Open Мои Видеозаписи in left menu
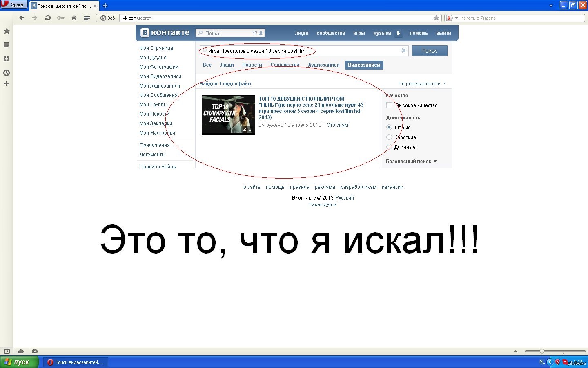 pos(160,76)
